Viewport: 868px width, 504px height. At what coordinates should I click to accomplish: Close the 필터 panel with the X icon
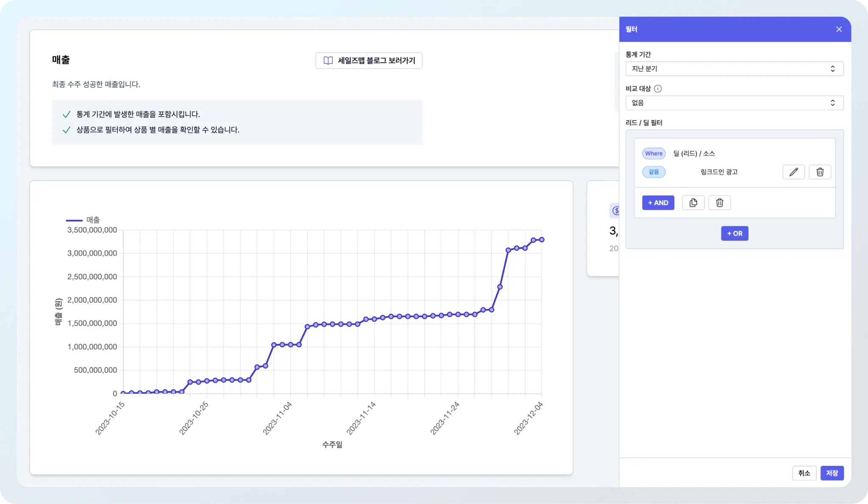pyautogui.click(x=839, y=29)
